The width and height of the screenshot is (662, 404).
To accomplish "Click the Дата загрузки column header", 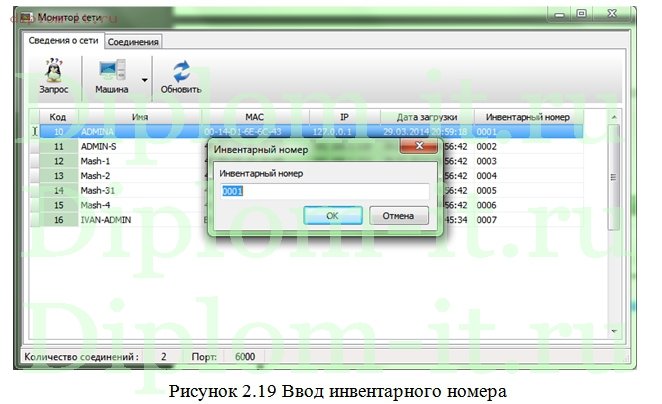I will tap(427, 117).
